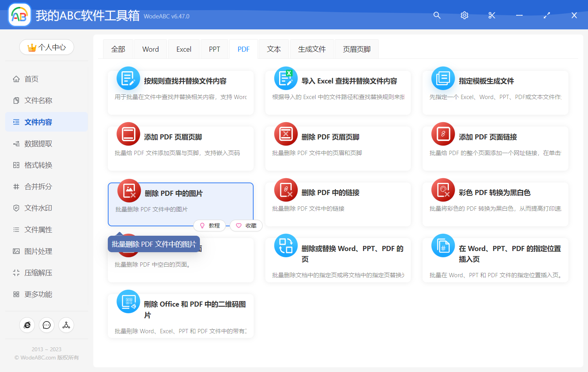This screenshot has width=588, height=372.
Task: Click the scissors icon in header
Action: click(x=492, y=15)
